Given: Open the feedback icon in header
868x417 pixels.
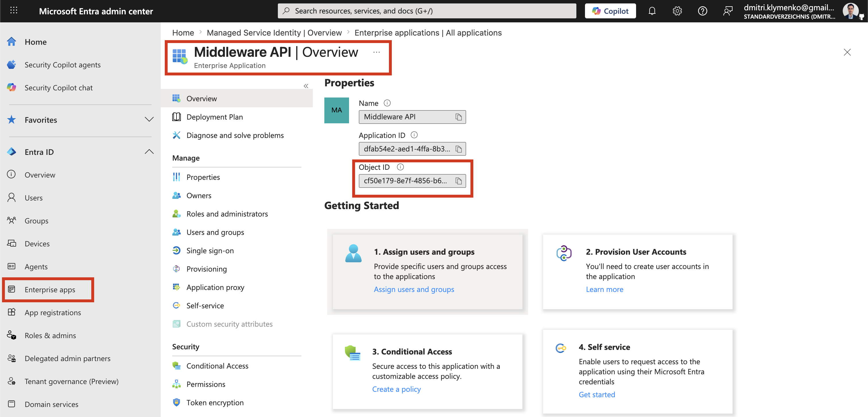Looking at the screenshot, I should pyautogui.click(x=728, y=11).
